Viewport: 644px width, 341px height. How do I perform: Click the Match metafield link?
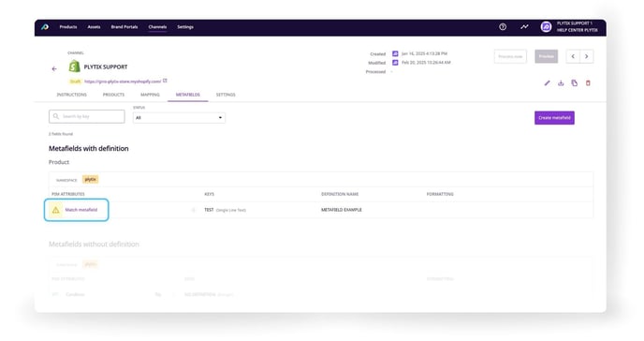coord(81,210)
